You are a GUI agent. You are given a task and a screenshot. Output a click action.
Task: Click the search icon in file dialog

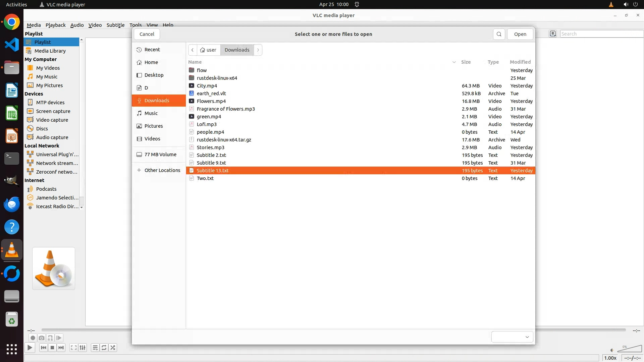click(x=499, y=34)
